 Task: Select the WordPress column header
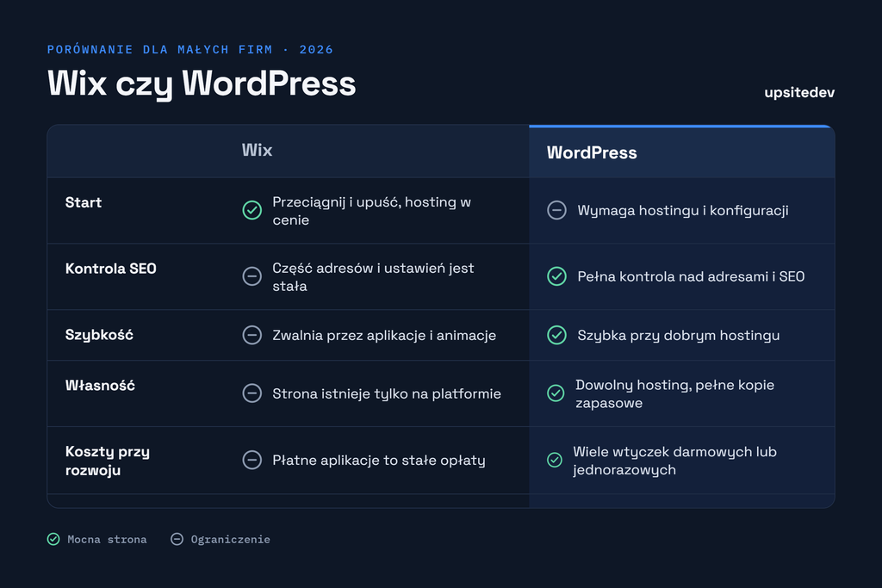(x=592, y=153)
